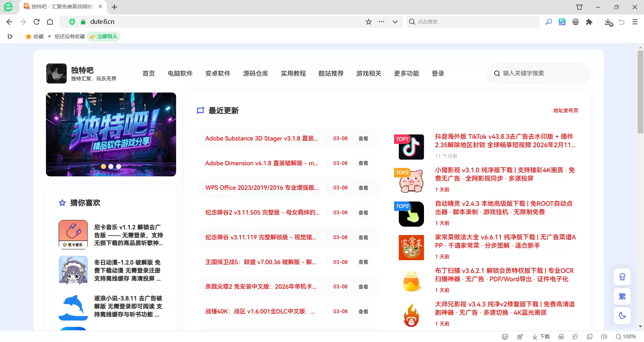Click the 下载 download icon in status bar

pyautogui.click(x=541, y=337)
